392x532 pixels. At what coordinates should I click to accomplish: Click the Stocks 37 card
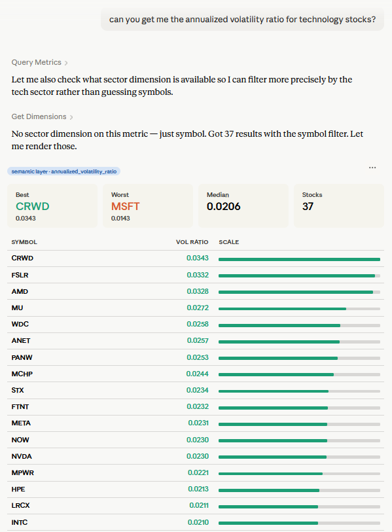pos(339,206)
